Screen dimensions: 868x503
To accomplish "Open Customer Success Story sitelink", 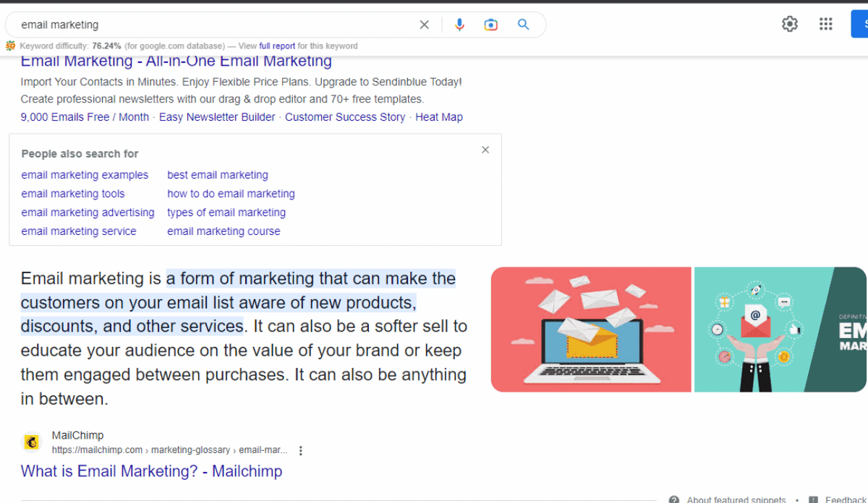I will [345, 117].
